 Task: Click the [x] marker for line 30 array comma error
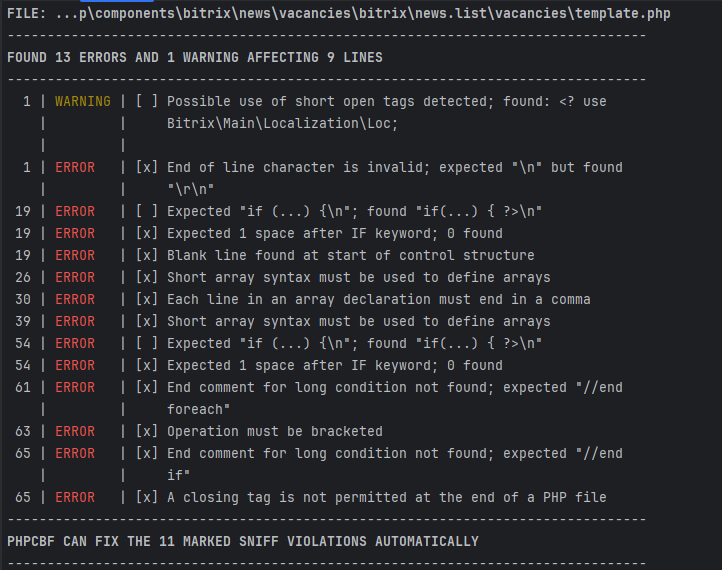(147, 299)
